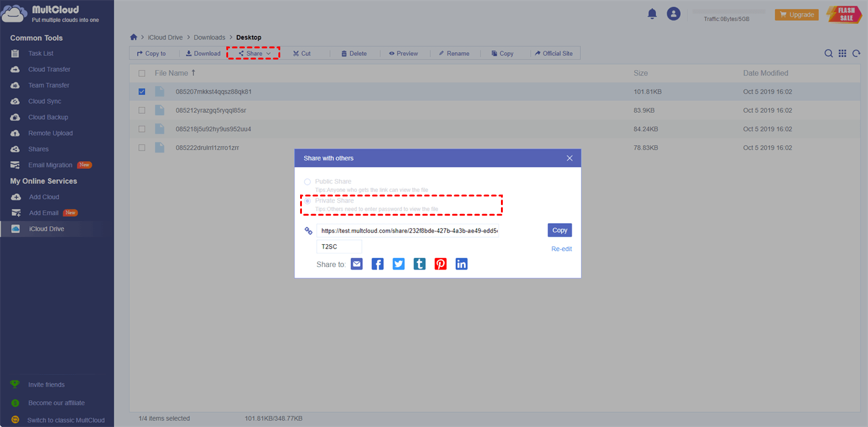Click the Upgrade button
This screenshot has width=868, height=427.
(797, 14)
